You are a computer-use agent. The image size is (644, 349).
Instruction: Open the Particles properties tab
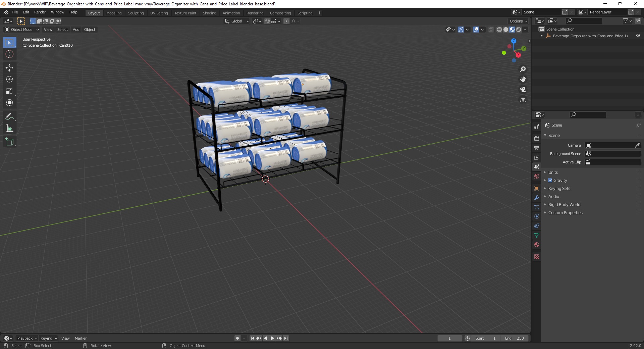537,207
